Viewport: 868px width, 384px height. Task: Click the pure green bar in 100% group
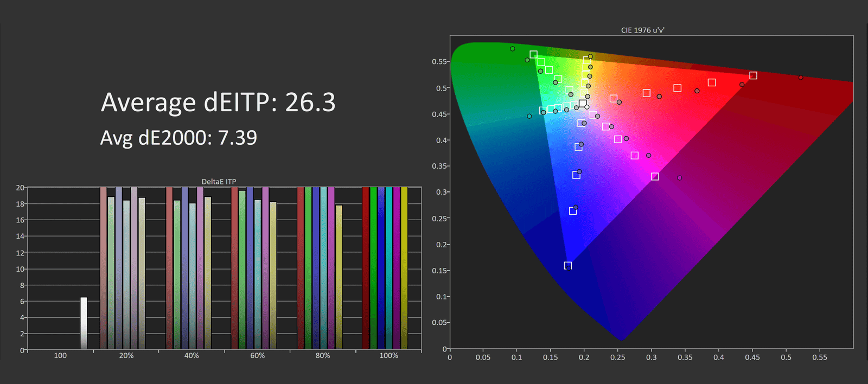click(x=373, y=268)
